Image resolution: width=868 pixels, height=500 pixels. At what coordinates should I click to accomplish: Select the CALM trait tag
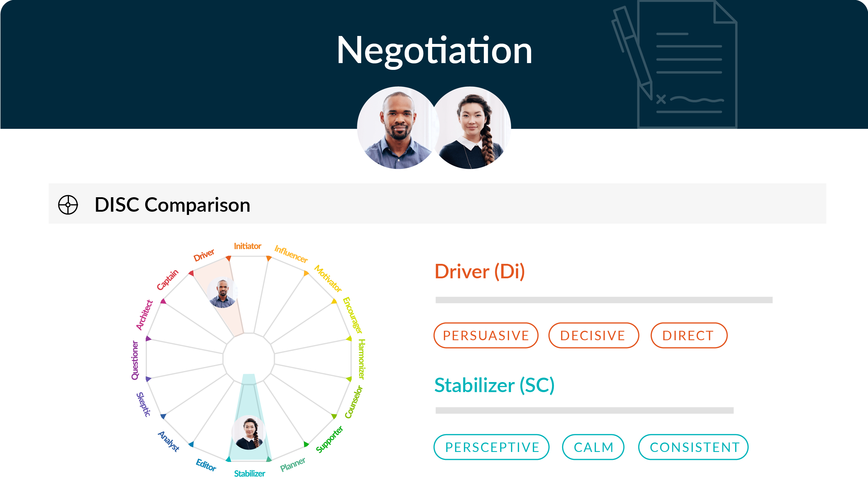tap(593, 447)
